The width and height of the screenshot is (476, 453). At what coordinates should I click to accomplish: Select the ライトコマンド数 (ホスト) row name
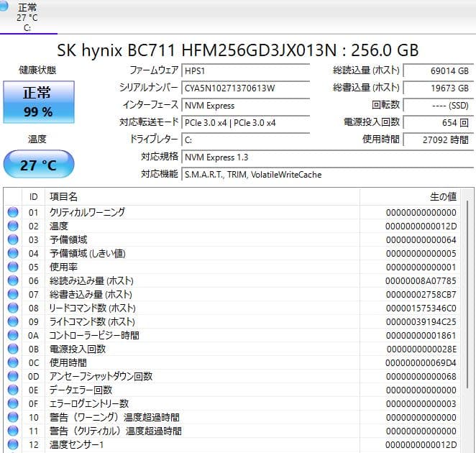92,321
